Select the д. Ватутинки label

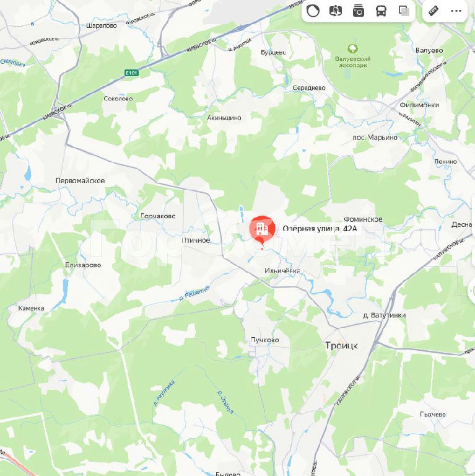pyautogui.click(x=385, y=315)
